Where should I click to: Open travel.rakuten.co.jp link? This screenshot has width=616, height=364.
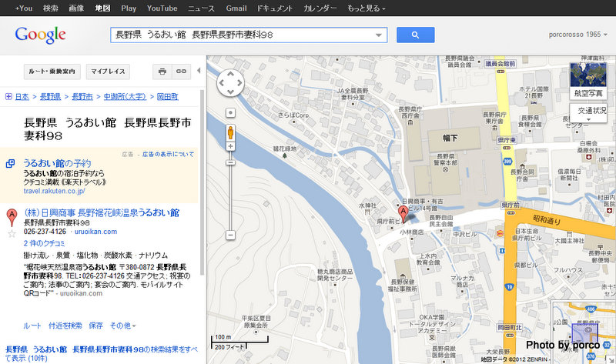tap(54, 191)
